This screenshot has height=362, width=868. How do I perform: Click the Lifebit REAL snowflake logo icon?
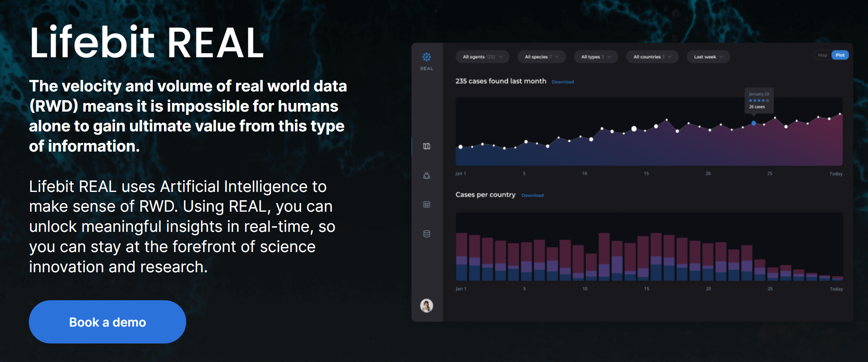pos(426,57)
